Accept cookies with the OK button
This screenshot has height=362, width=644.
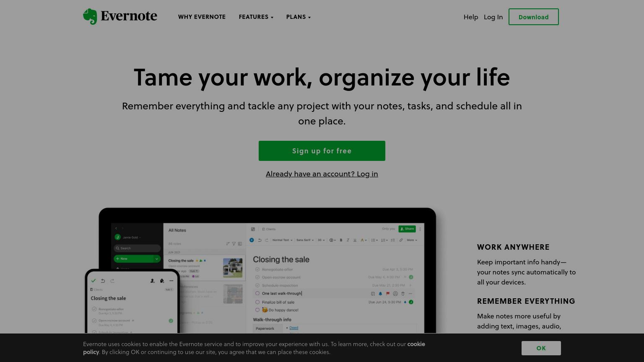(x=541, y=348)
